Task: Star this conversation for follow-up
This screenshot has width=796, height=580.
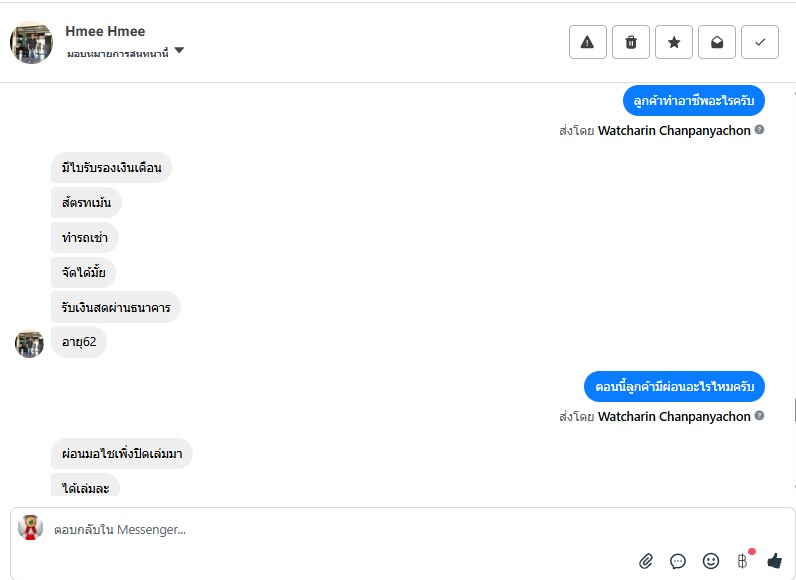Action: pyautogui.click(x=674, y=42)
